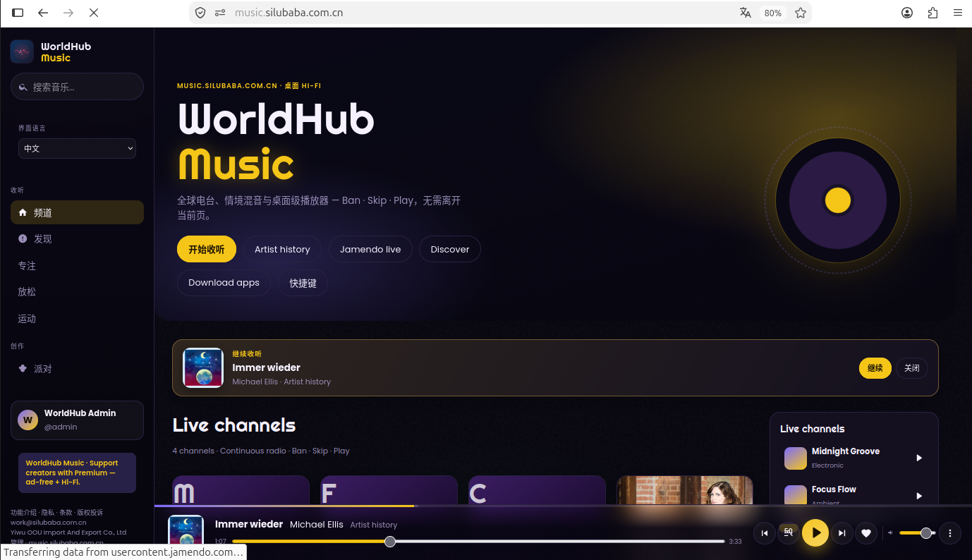Open the M channel card

point(241,491)
